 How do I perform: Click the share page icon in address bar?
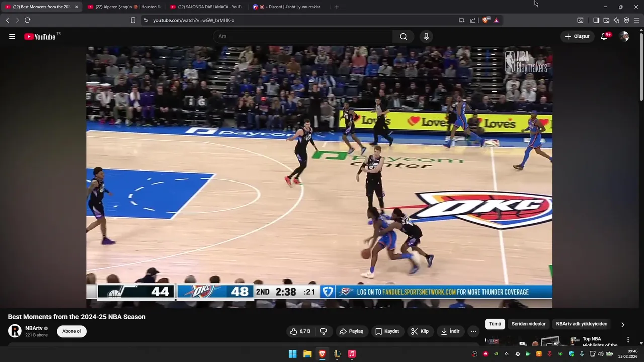click(473, 20)
